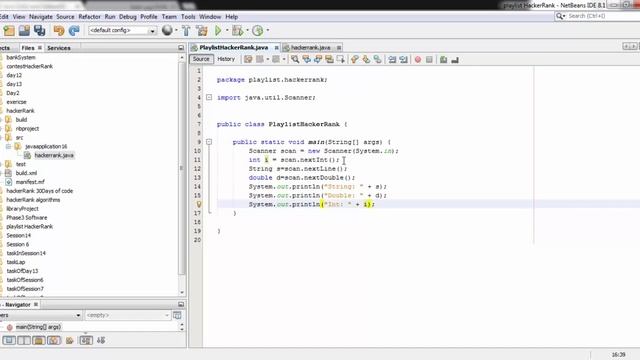
Task: Collapse the import fold at line 4
Action: coord(209,98)
